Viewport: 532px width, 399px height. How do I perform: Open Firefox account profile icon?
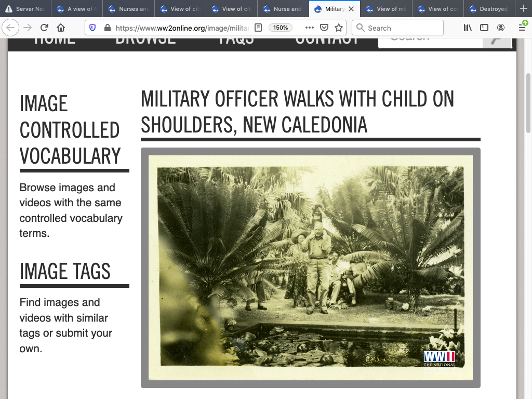pyautogui.click(x=501, y=28)
